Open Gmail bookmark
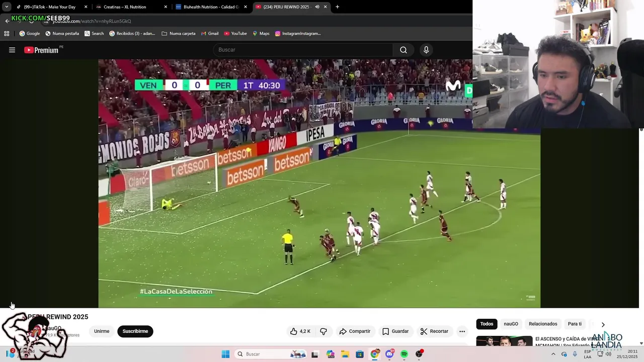Image resolution: width=644 pixels, height=362 pixels. point(209,34)
